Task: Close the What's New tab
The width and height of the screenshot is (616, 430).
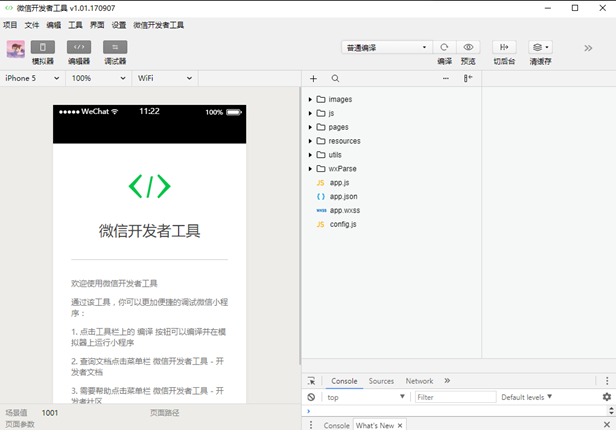Action: (x=400, y=426)
